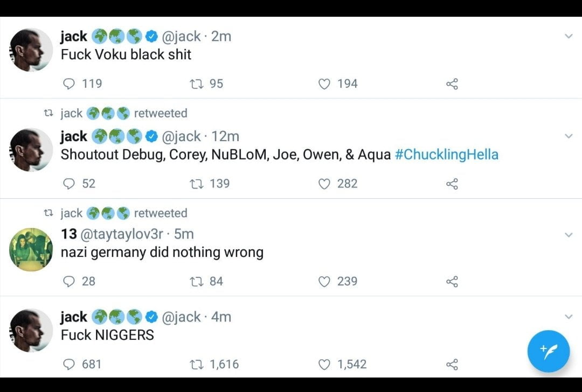Like the tweet showing 194 likes

(324, 84)
